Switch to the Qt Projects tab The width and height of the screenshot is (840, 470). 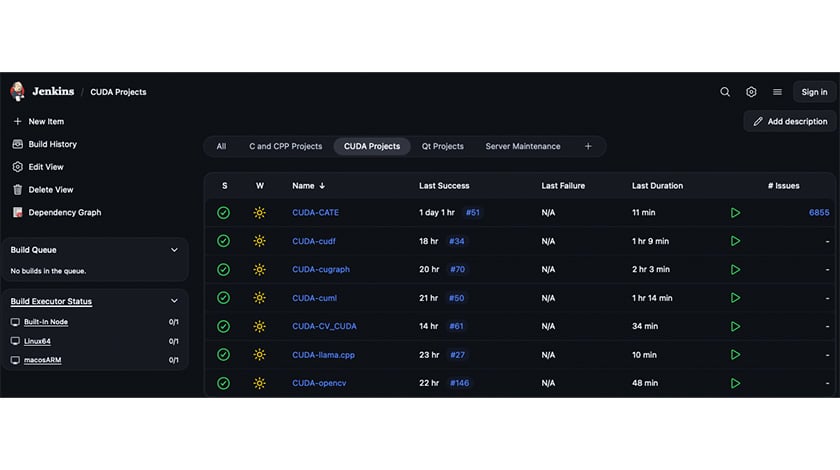[x=442, y=146]
